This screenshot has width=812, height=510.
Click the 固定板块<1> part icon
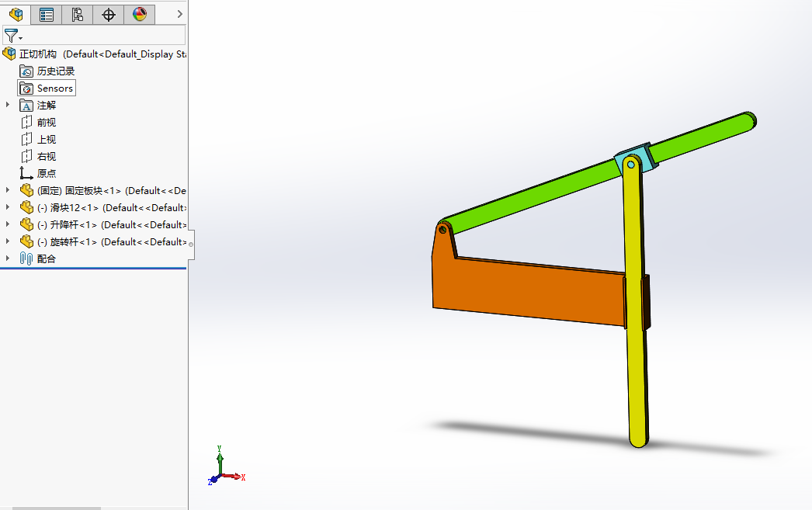click(x=26, y=190)
